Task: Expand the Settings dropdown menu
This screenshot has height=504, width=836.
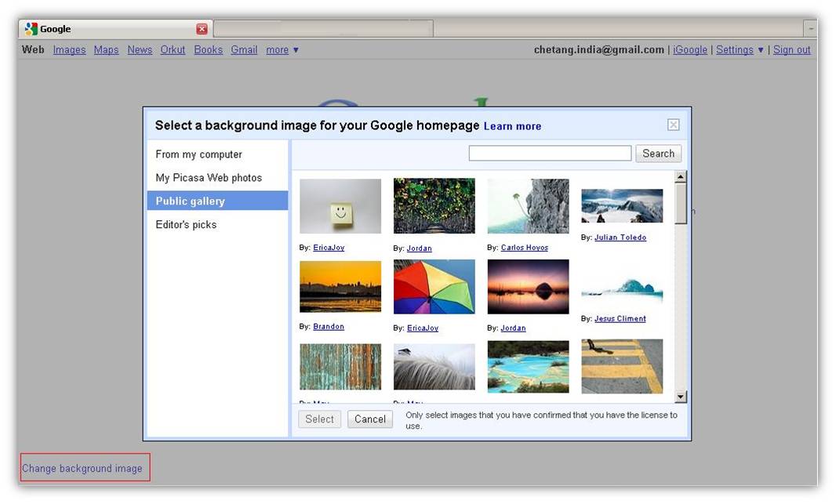Action: (x=740, y=49)
